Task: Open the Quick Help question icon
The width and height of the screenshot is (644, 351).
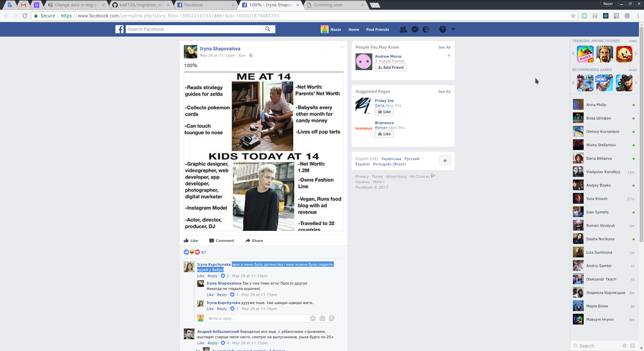Action: (443, 30)
